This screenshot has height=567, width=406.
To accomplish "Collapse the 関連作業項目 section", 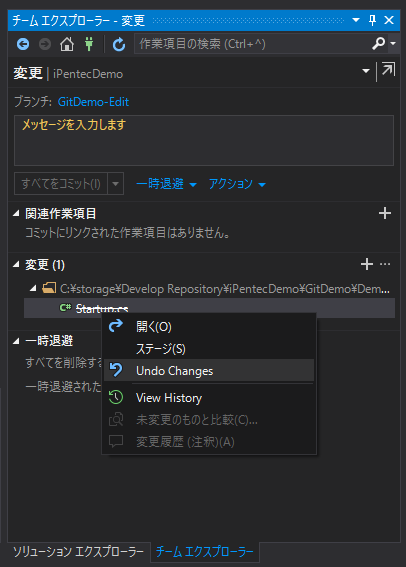I will [x=16, y=214].
